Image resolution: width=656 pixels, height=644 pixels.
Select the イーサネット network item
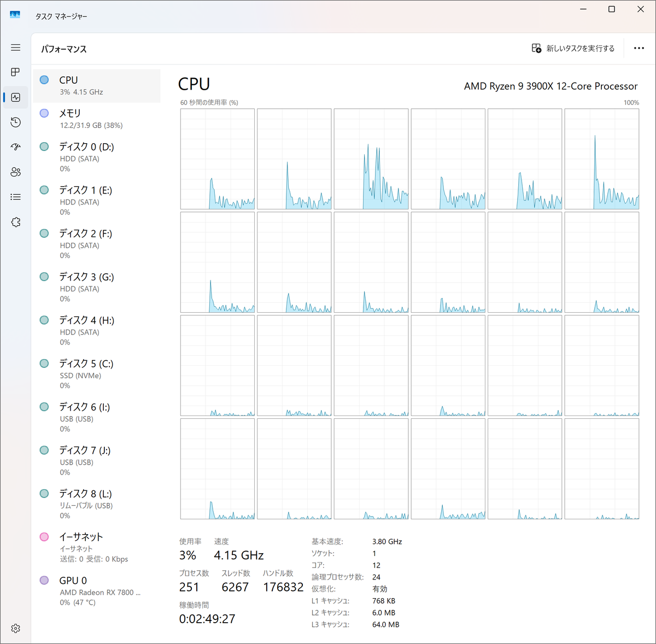coord(97,547)
